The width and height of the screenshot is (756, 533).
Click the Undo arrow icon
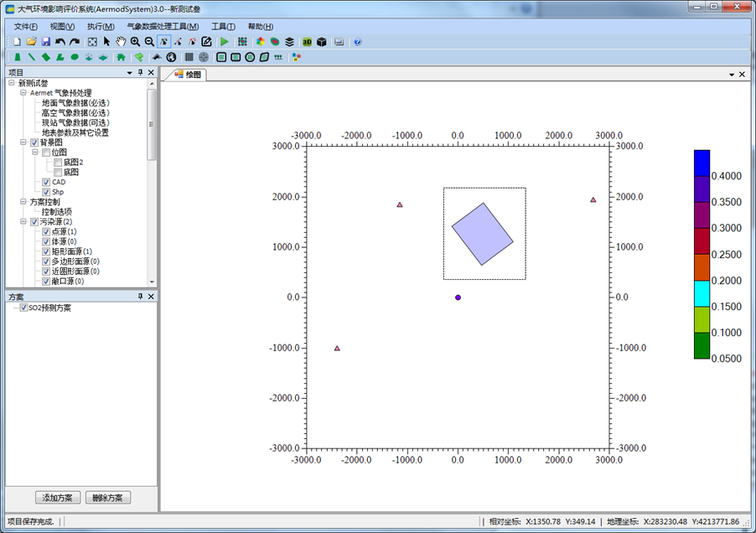point(60,42)
